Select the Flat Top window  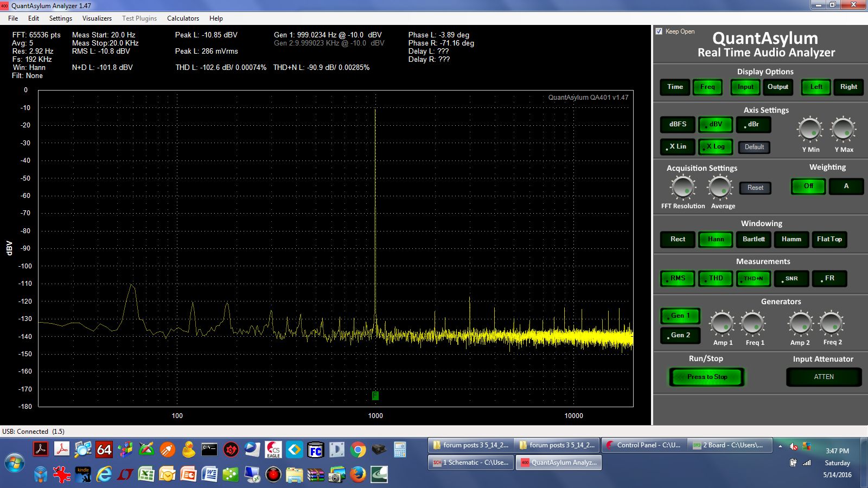click(829, 239)
